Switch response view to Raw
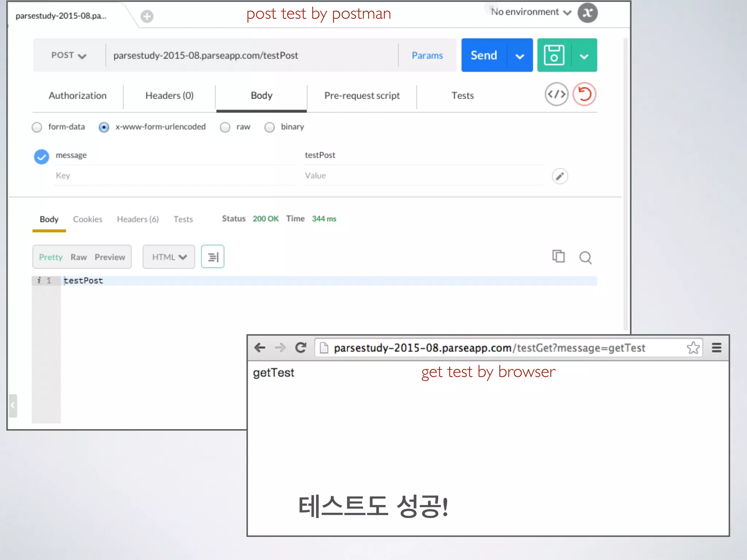 tap(79, 257)
